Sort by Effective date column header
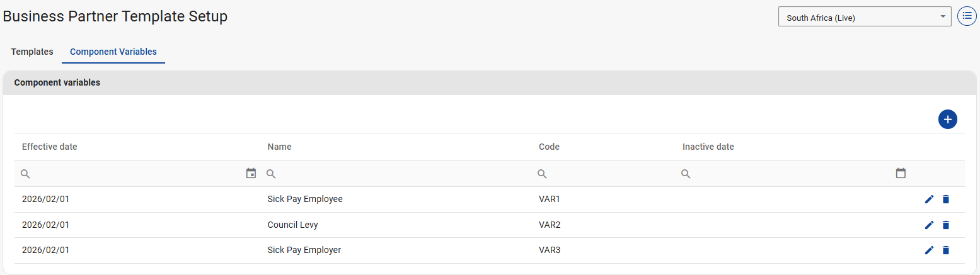The image size is (980, 275). point(50,147)
